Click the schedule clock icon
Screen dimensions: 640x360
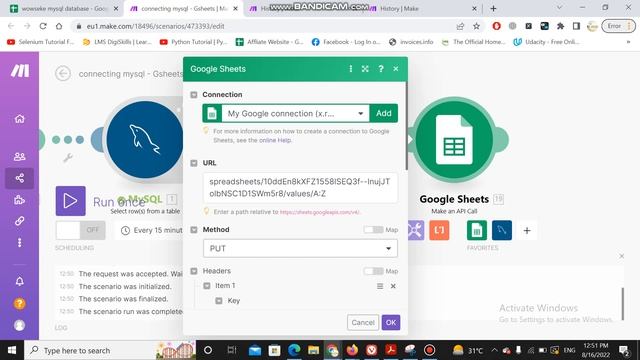click(x=125, y=231)
